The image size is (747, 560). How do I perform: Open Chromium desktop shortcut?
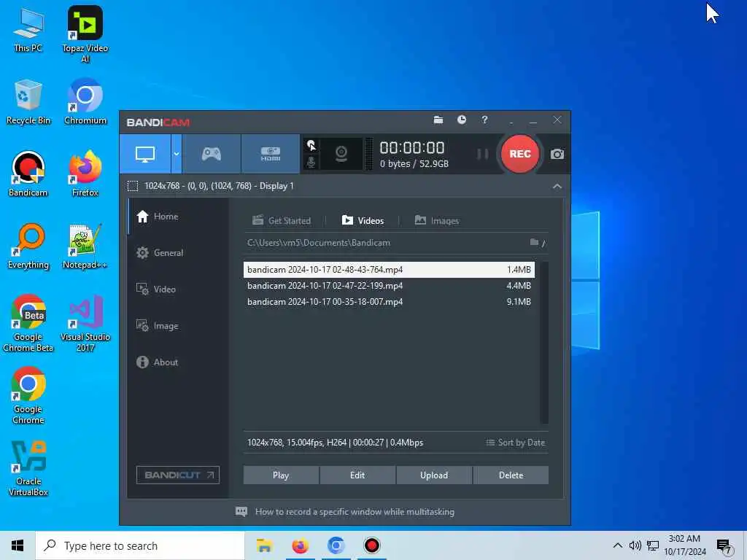85,101
